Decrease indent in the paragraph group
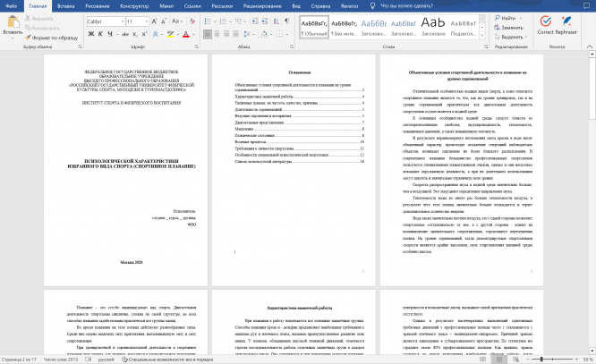 [x=255, y=21]
